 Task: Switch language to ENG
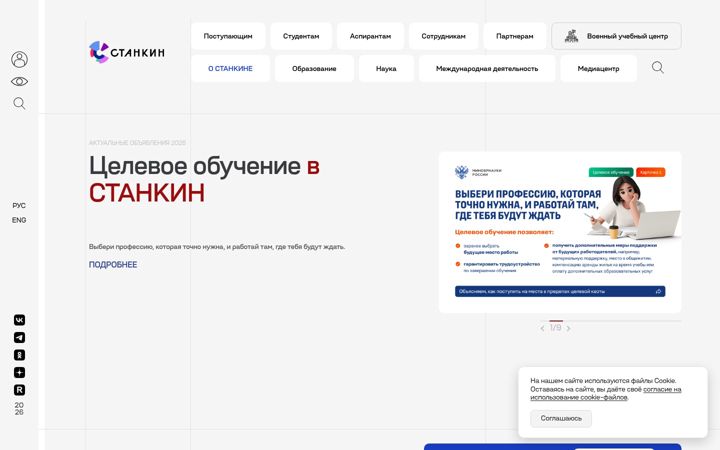tap(19, 220)
